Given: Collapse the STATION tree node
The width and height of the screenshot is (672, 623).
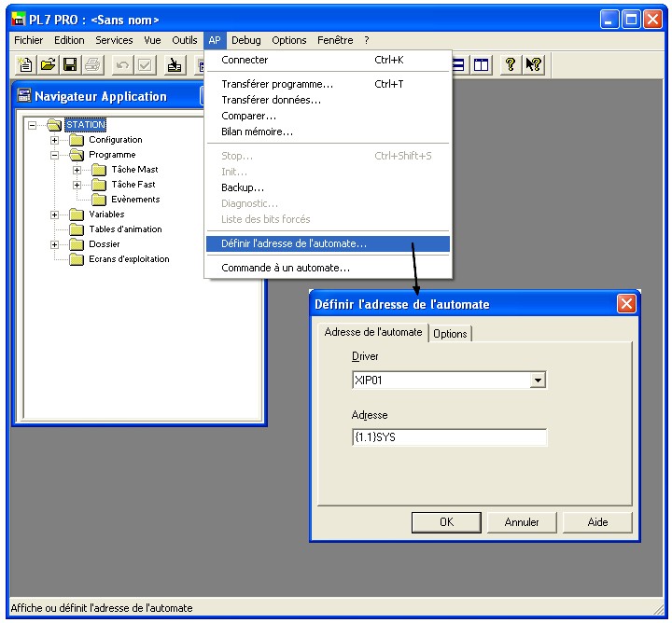Looking at the screenshot, I should pyautogui.click(x=32, y=125).
